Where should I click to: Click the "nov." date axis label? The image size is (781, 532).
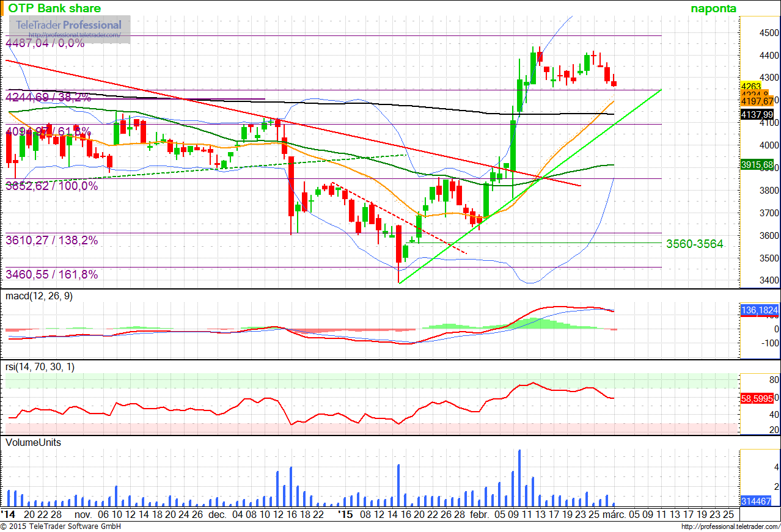84,515
